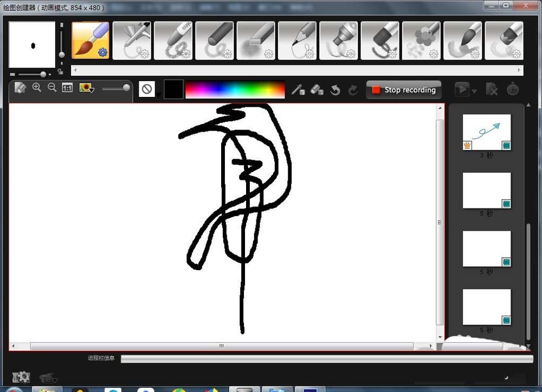This screenshot has height=392, width=542.
Task: Expand the playback options arrow
Action: click(x=474, y=91)
